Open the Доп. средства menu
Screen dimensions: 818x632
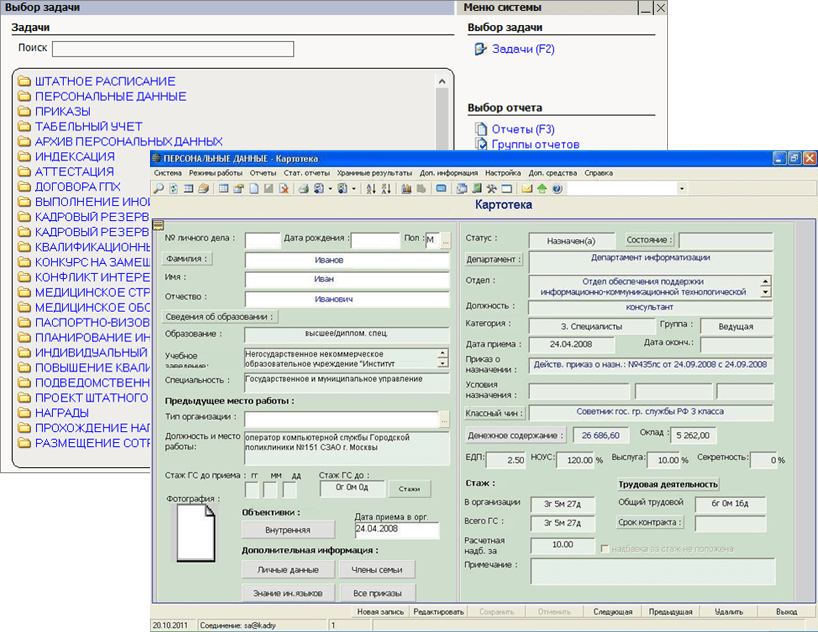[552, 173]
